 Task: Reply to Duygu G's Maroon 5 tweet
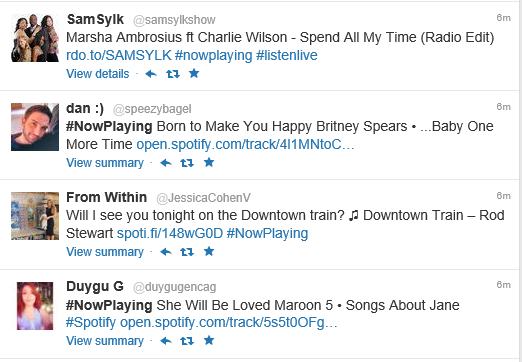[166, 341]
